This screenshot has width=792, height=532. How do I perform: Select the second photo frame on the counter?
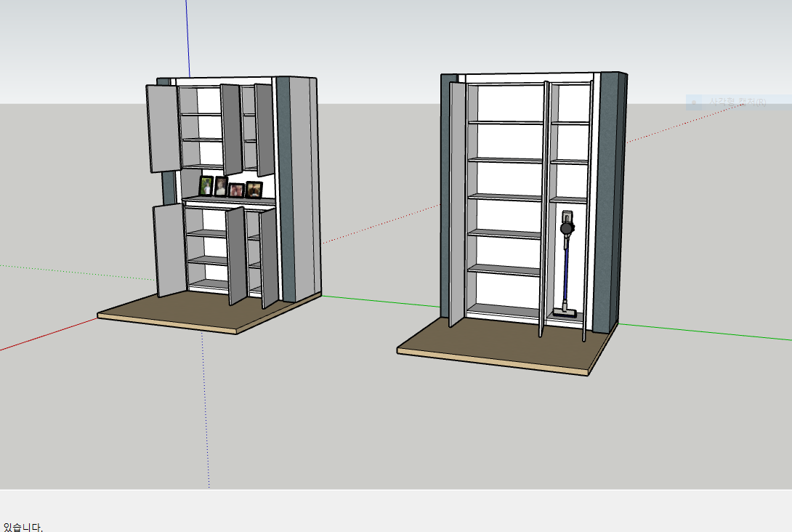(221, 187)
